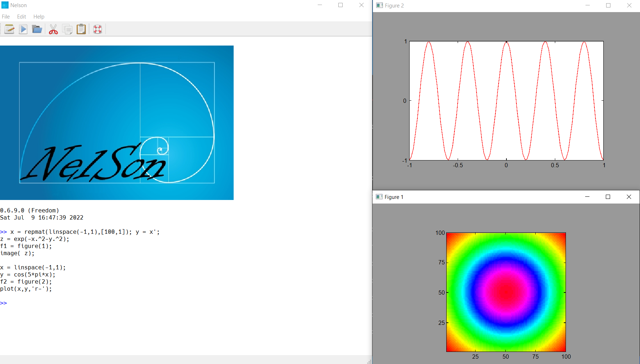Click the clipboard paste icon
Viewport: 640px width, 364px height.
[81, 29]
